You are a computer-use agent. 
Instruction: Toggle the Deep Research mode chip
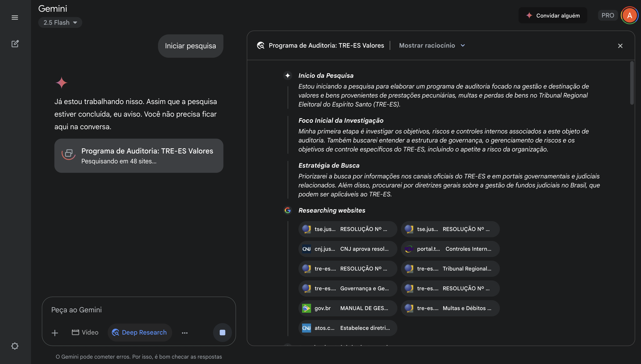click(x=140, y=332)
